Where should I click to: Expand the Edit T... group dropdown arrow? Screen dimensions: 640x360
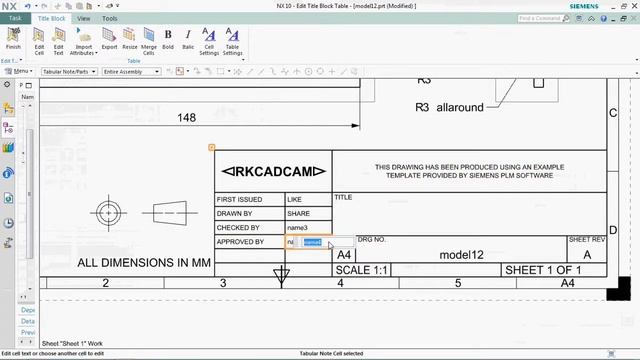click(x=21, y=61)
